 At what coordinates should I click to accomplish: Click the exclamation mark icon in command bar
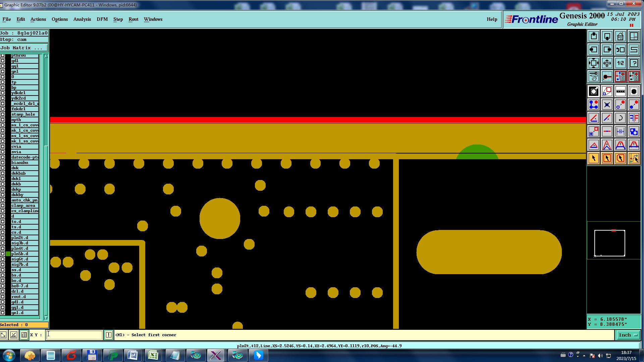[x=108, y=335]
